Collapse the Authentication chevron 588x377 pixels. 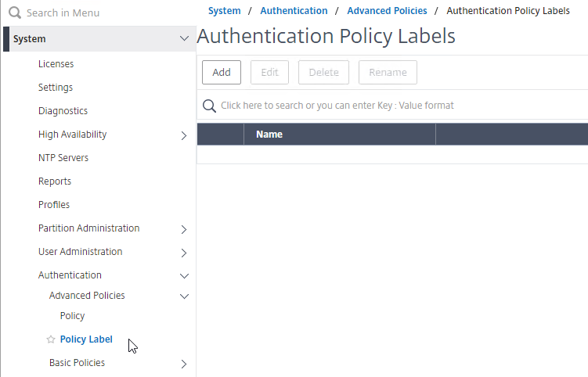click(184, 276)
